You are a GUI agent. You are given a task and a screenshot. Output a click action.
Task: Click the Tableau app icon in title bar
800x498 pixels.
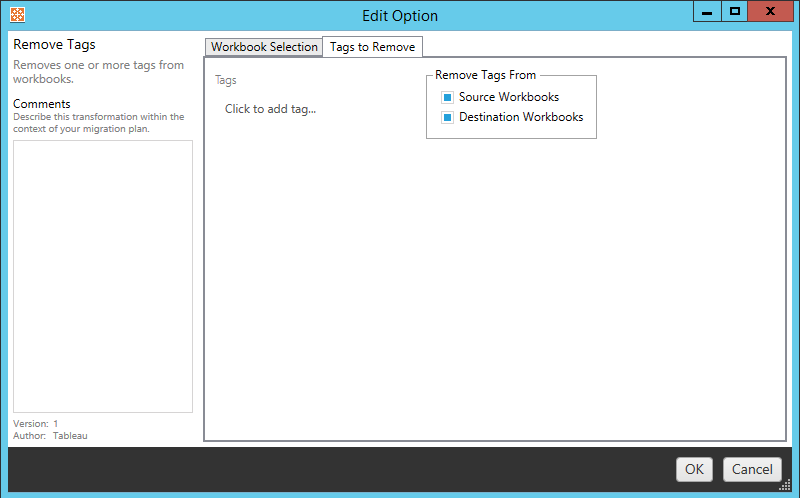coord(16,15)
